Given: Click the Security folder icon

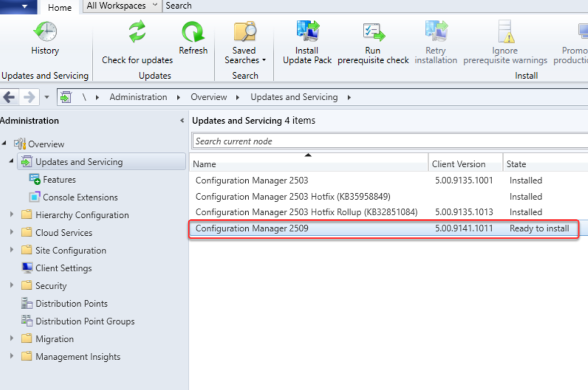Looking at the screenshot, I should pos(26,286).
